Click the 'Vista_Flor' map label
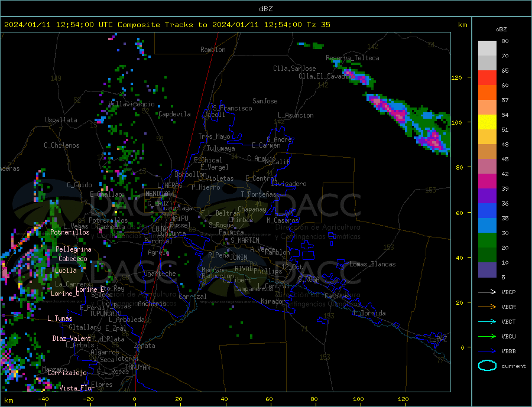 coord(77,388)
